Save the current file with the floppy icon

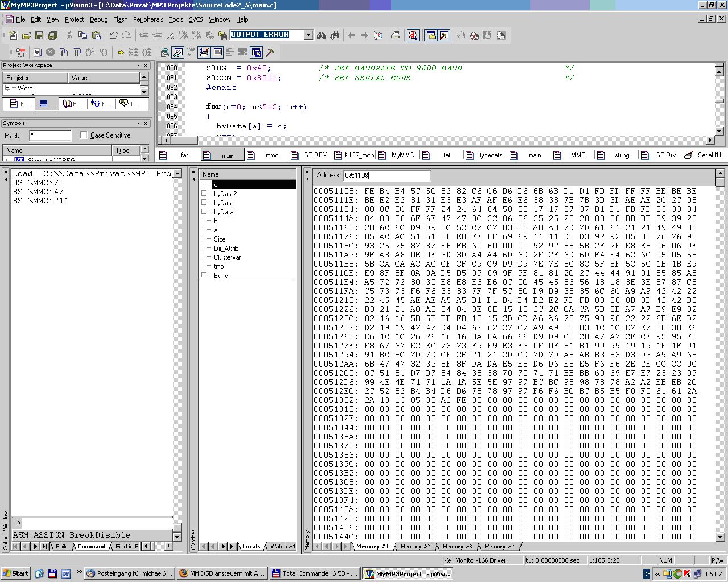[39, 35]
